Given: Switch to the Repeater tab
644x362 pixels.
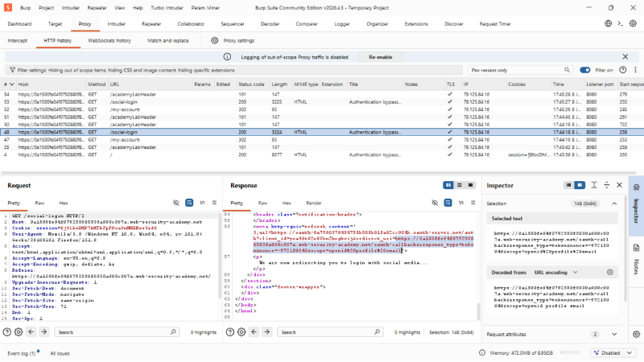Looking at the screenshot, I should 151,24.
